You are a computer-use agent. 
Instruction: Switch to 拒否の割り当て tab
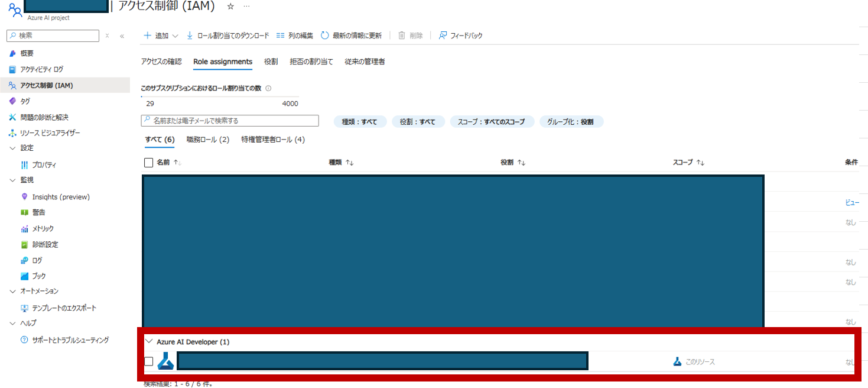pyautogui.click(x=311, y=62)
